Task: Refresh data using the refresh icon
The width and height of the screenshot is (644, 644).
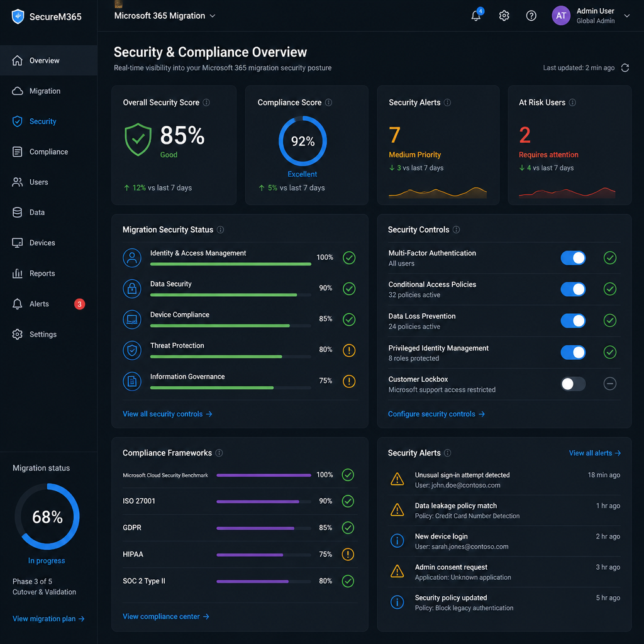Action: (625, 68)
